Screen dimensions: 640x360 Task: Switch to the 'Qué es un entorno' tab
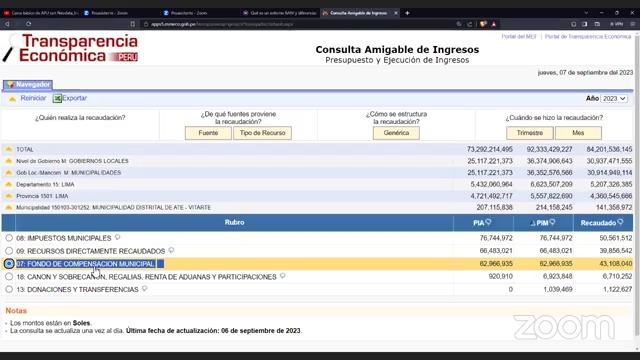pos(280,13)
